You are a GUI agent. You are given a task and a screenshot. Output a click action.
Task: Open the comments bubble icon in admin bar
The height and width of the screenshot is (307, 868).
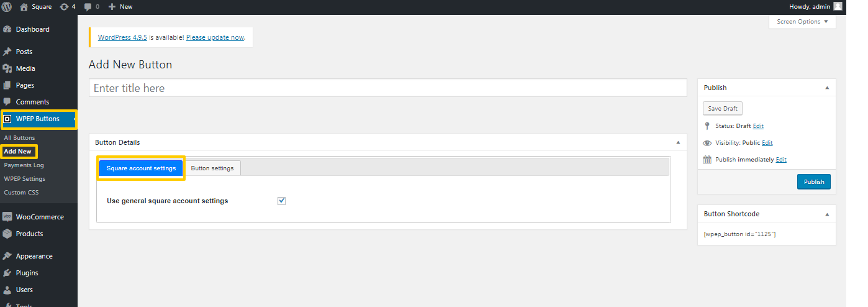(88, 7)
